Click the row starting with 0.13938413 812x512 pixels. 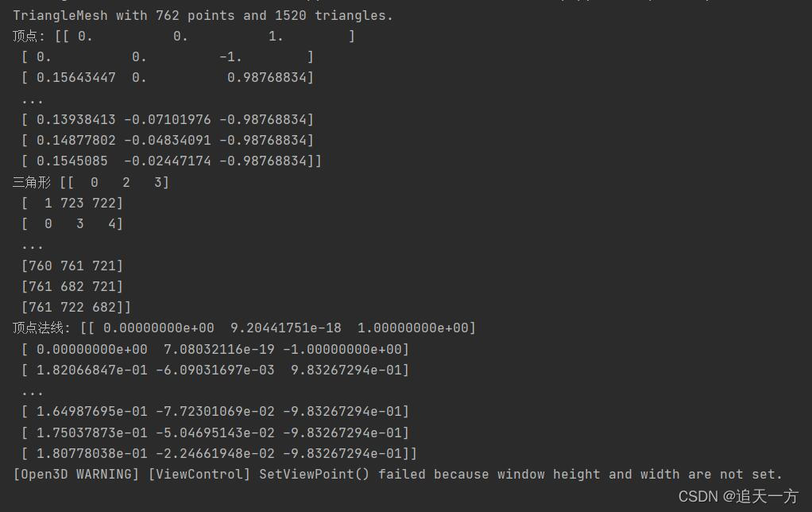[x=167, y=119]
